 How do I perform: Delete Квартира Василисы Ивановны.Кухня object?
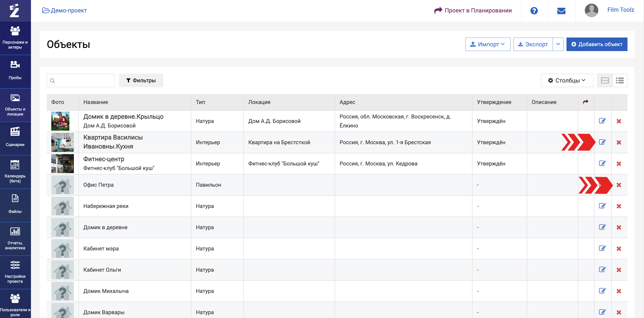click(619, 142)
